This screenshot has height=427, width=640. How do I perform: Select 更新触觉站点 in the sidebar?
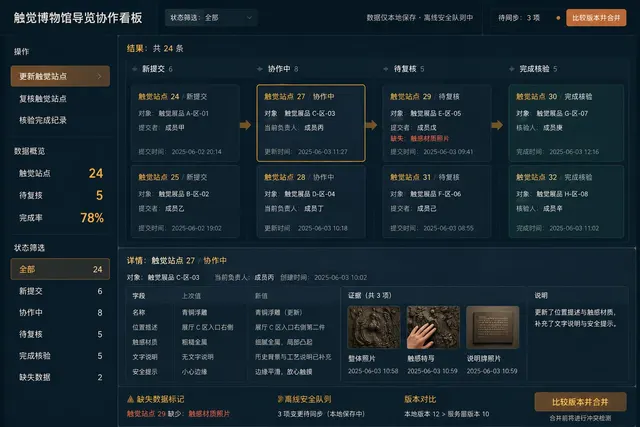click(60, 76)
